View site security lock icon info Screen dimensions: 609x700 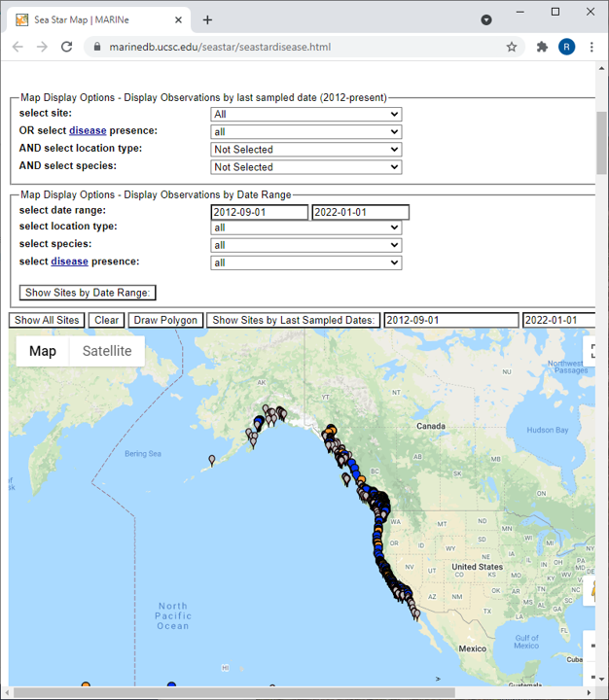point(97,47)
